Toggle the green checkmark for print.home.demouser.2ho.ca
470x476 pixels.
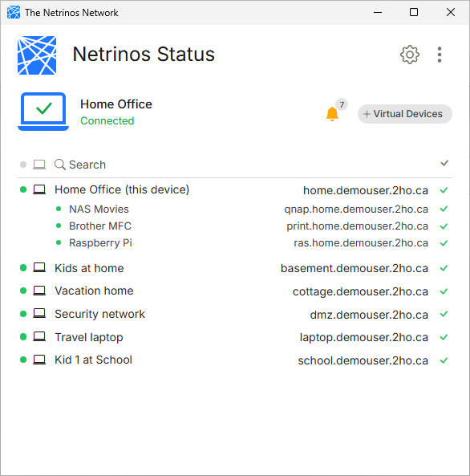[x=444, y=226]
